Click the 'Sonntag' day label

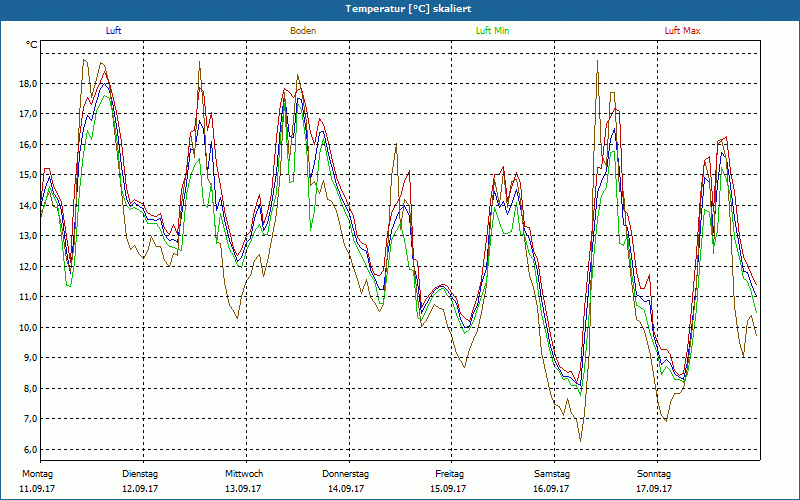654,474
